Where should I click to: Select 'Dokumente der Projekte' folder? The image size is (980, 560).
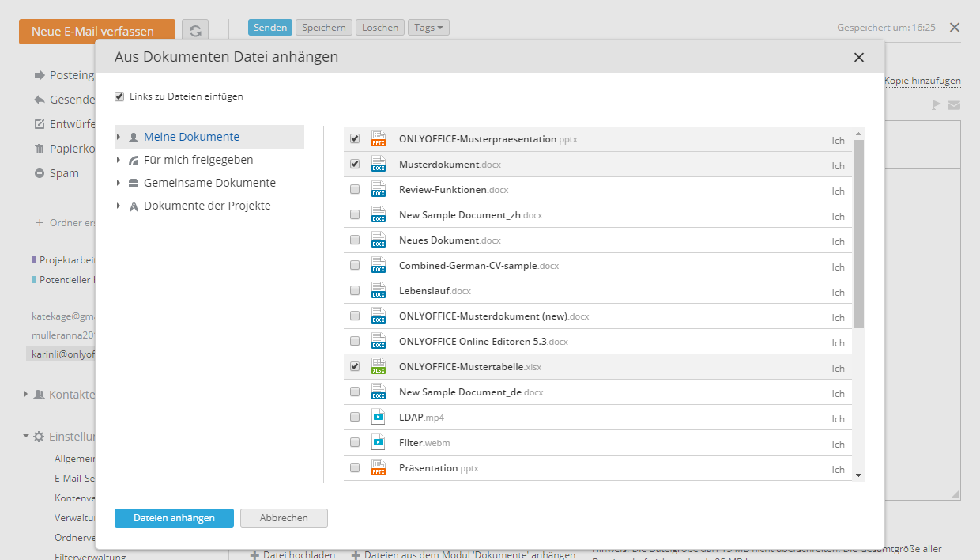point(207,206)
